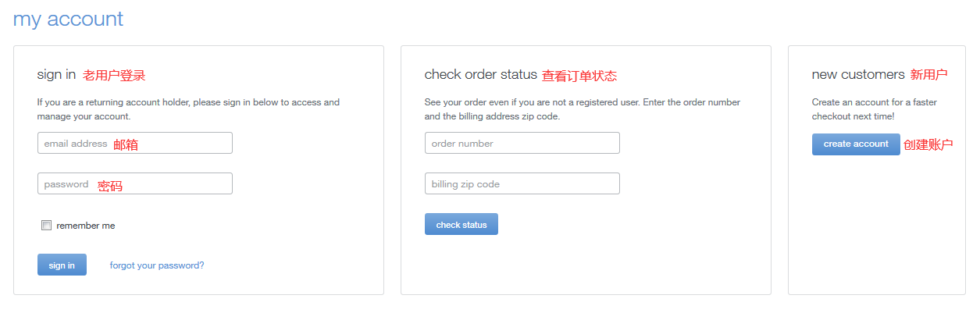Click the red 创建账户 annotation
The width and height of the screenshot is (980, 313).
(x=928, y=144)
